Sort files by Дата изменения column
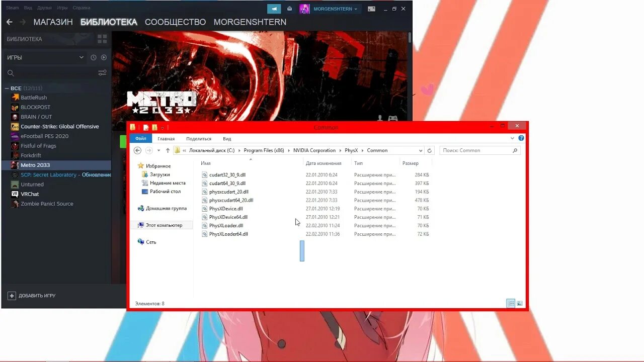 coord(324,163)
